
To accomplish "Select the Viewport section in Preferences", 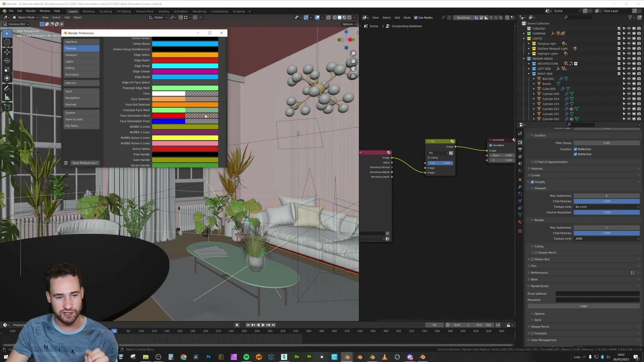I will tap(82, 55).
